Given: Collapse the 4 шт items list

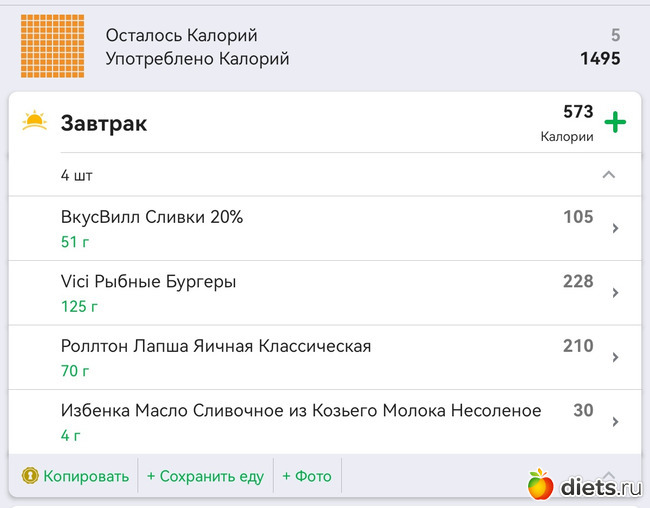Looking at the screenshot, I should (x=608, y=175).
